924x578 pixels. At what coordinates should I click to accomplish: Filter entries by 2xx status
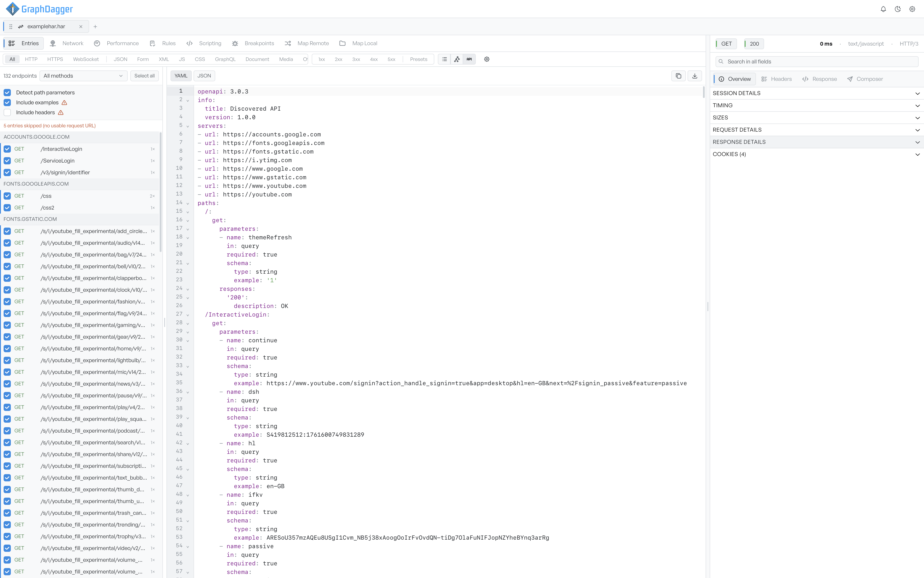339,59
